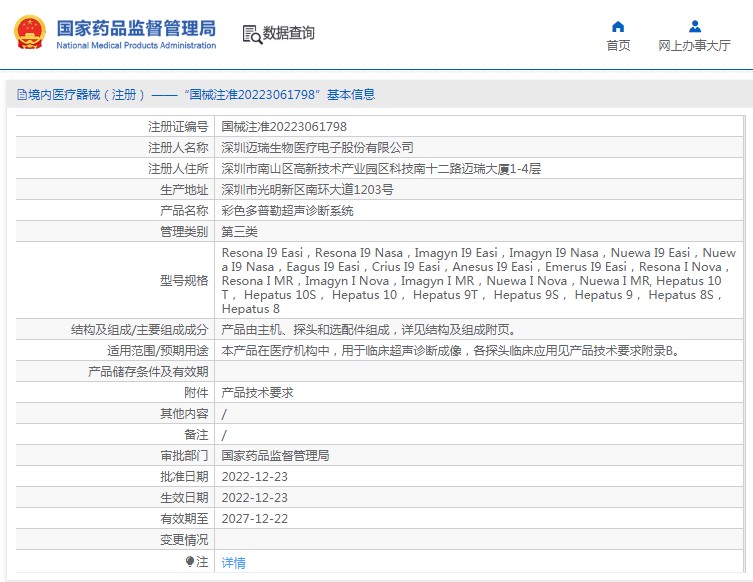Click National Medical Products Administration text
The width and height of the screenshot is (753, 582).
tap(136, 46)
